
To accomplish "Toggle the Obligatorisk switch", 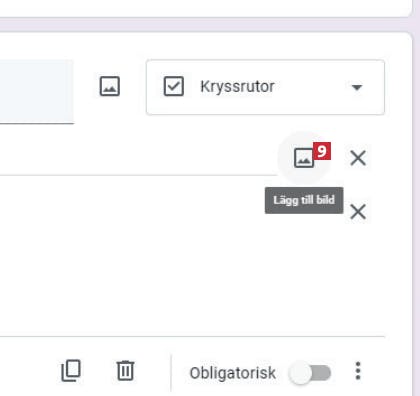I will [310, 373].
